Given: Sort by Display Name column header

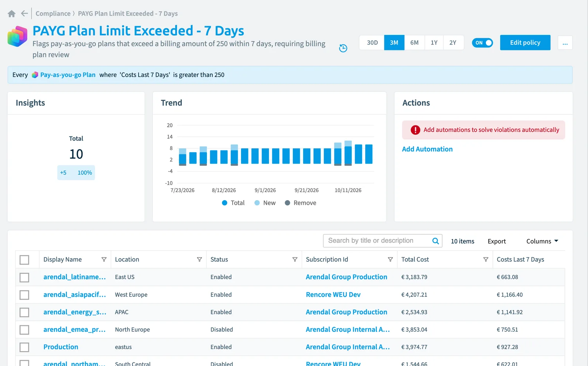Looking at the screenshot, I should 62,260.
